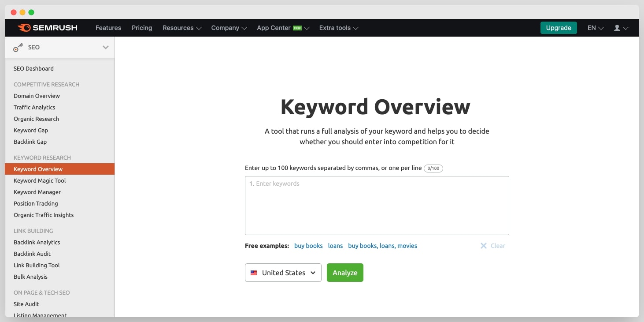Open Traffic Analytics

(x=34, y=107)
